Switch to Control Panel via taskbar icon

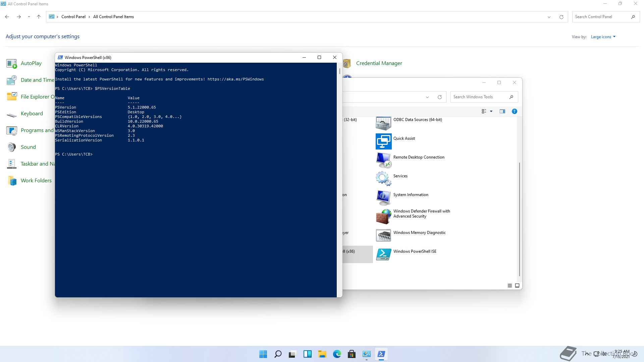click(367, 354)
